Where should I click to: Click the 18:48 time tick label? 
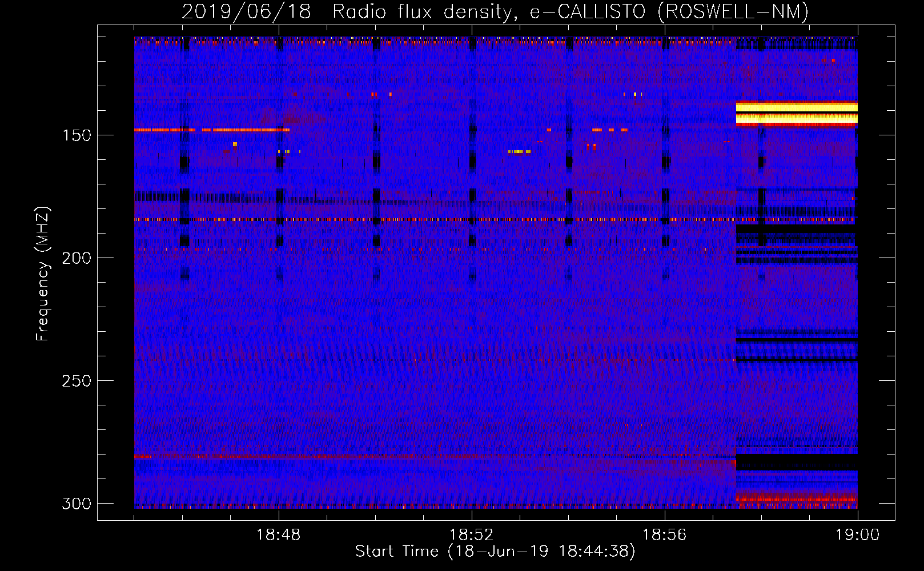[278, 535]
